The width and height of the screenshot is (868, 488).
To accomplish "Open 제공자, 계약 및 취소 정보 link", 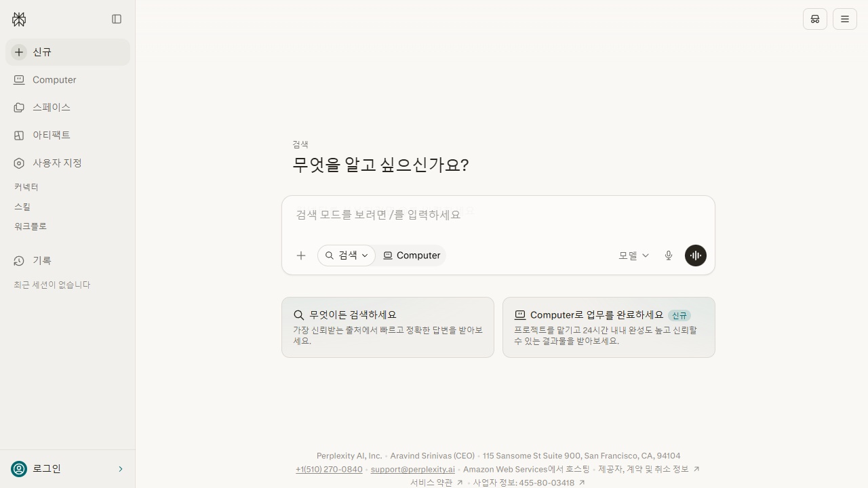I will (643, 469).
